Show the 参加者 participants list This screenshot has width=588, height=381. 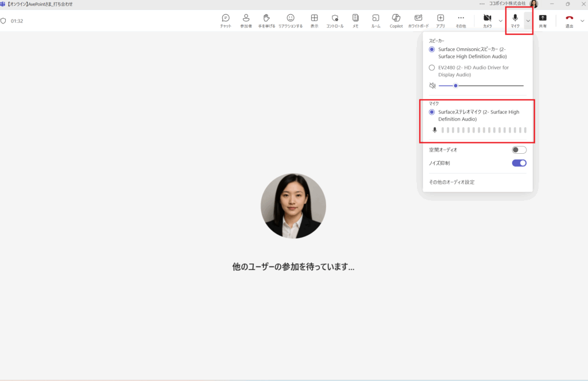click(246, 21)
